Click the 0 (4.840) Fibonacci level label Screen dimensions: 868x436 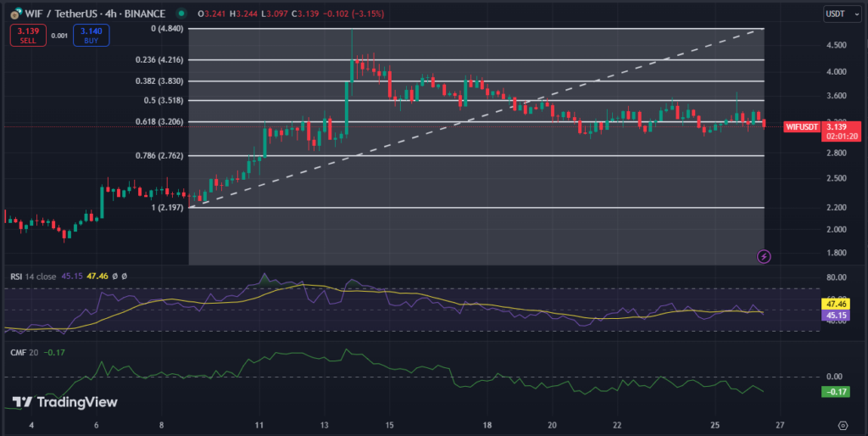tap(167, 28)
